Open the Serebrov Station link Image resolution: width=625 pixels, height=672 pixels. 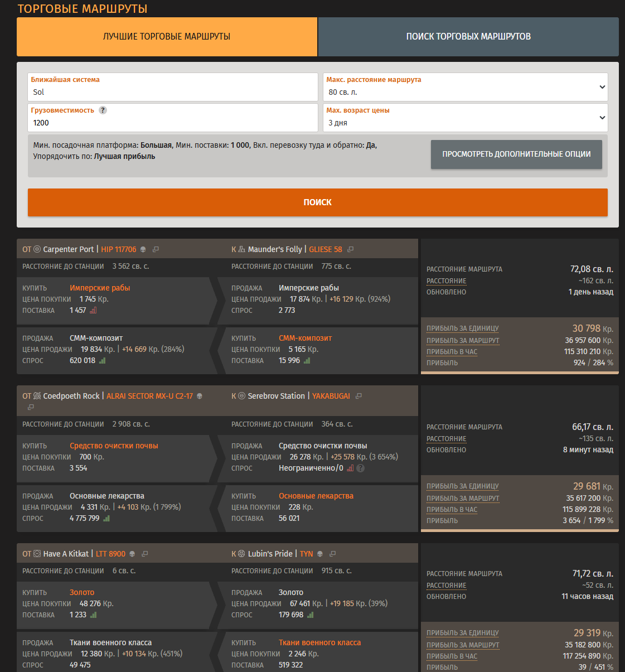277,396
